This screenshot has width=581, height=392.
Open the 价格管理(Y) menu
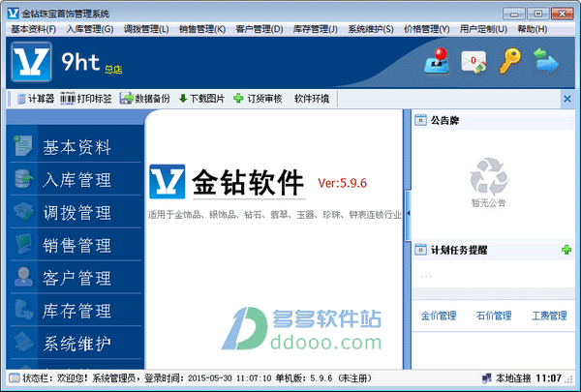click(427, 29)
